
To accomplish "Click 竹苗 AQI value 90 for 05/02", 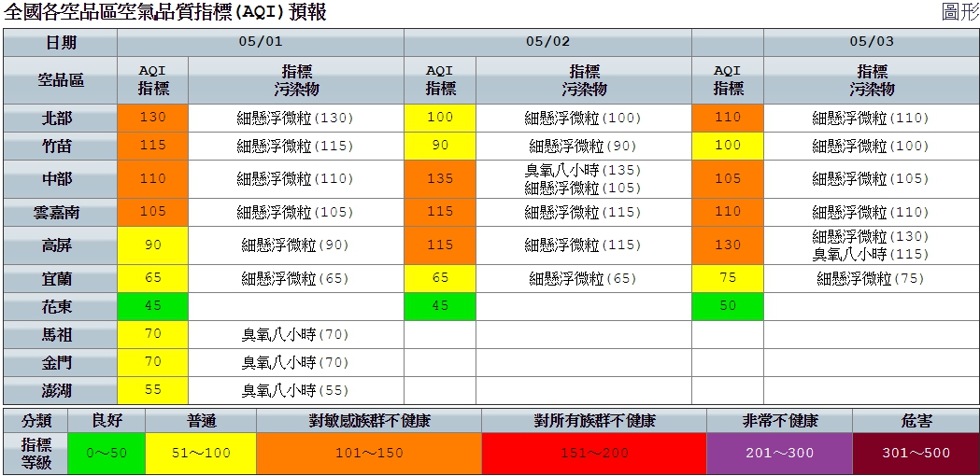I will point(440,147).
